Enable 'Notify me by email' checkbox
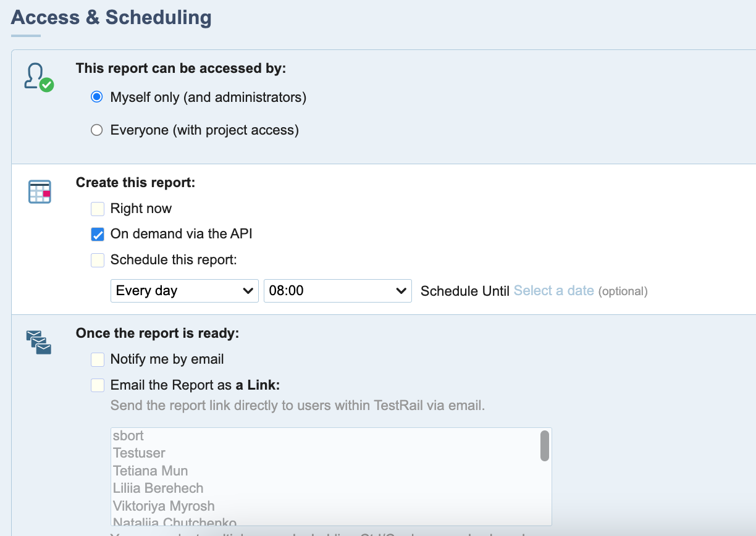 coord(98,359)
